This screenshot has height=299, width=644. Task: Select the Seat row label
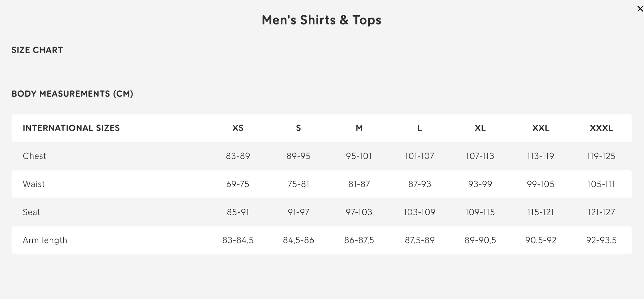31,212
